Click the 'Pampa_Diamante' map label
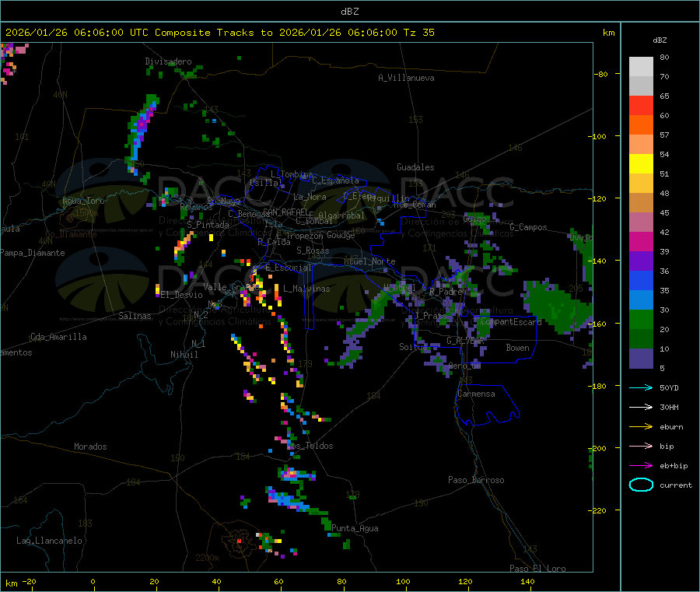This screenshot has width=700, height=592. click(33, 253)
